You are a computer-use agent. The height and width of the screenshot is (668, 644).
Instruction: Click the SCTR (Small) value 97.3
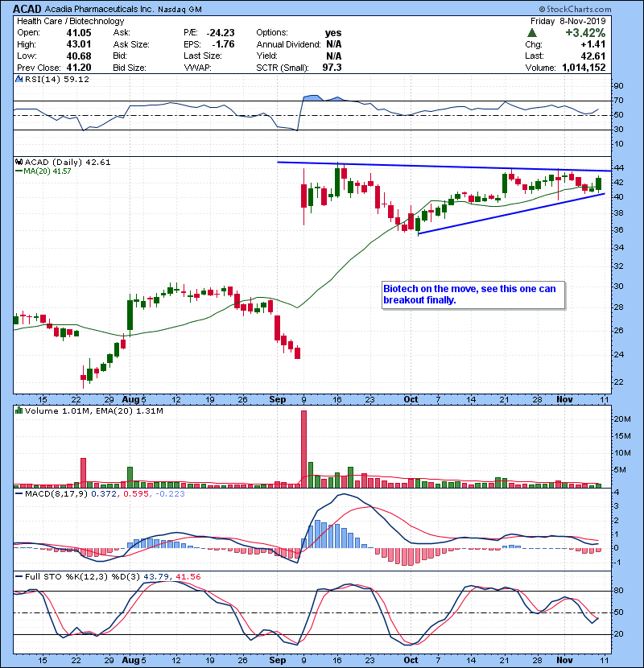coord(332,68)
